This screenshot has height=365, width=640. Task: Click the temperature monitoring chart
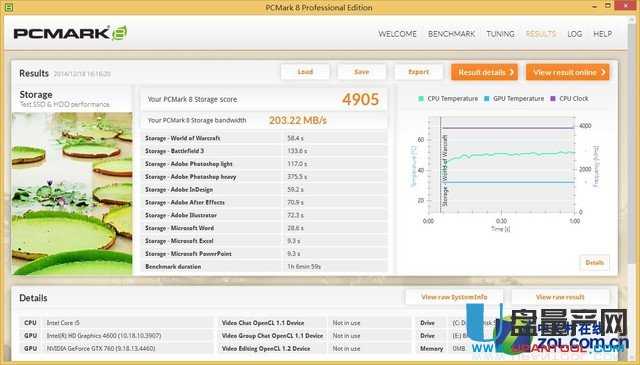(503, 165)
